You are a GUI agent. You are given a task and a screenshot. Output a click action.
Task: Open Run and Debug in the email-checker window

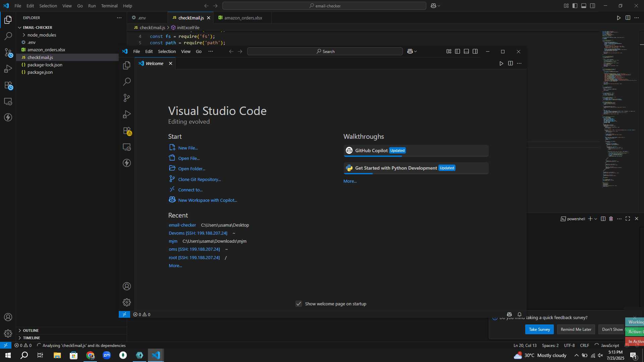click(8, 69)
